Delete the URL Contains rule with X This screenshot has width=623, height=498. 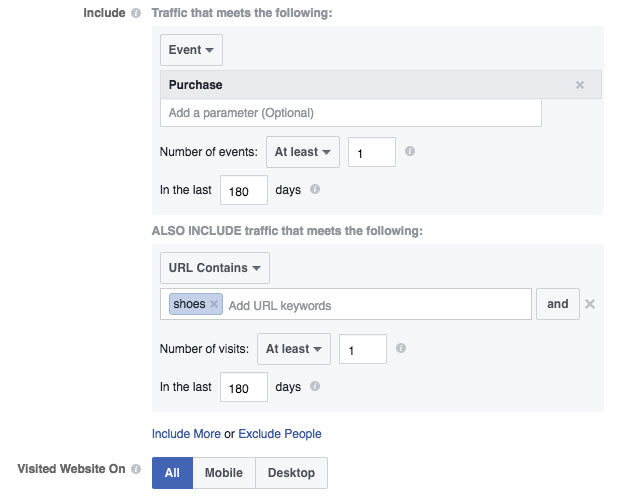[x=590, y=304]
